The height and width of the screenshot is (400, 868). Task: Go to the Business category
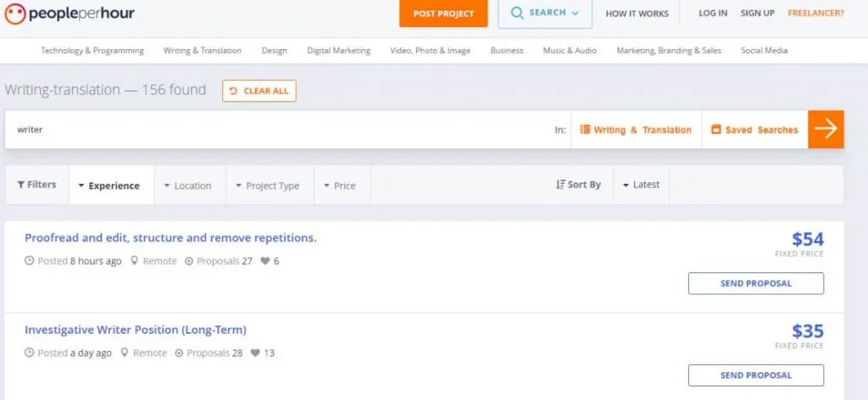[x=507, y=50]
